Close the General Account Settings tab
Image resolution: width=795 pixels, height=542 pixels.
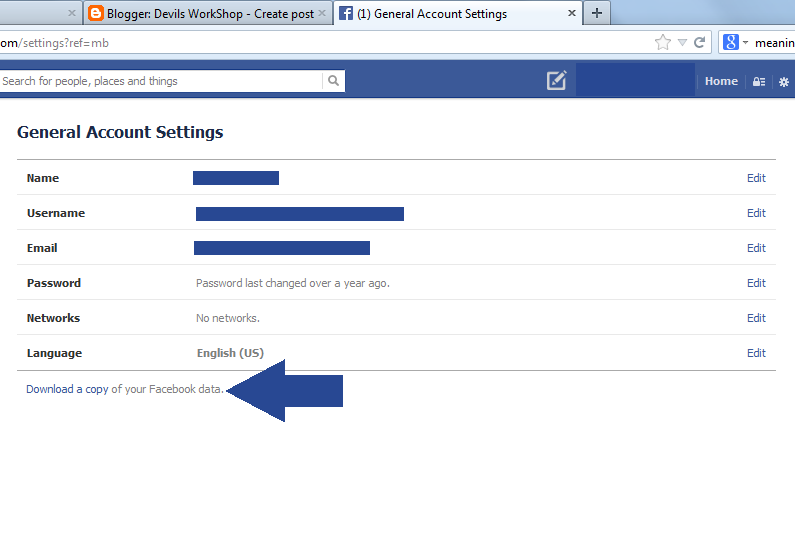[571, 13]
